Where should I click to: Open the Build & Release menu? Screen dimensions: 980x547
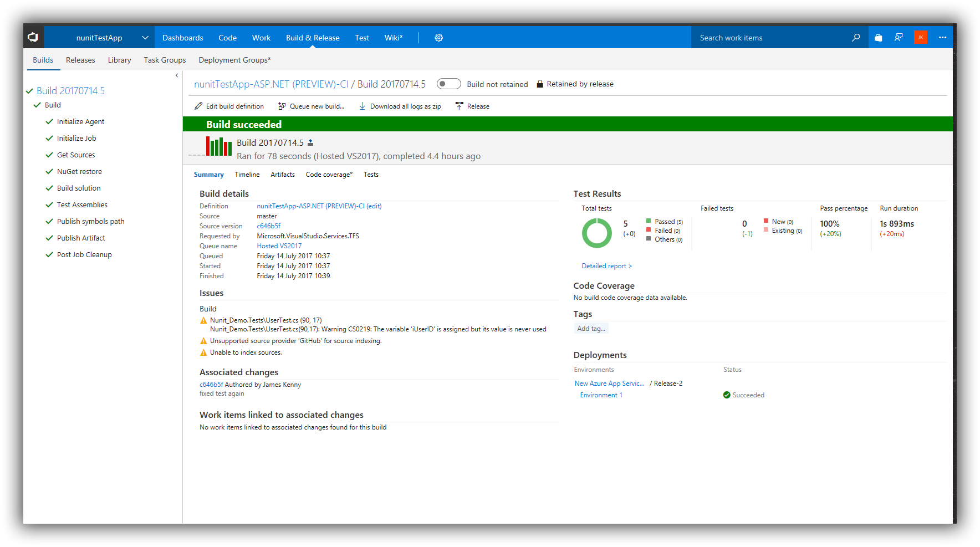tap(313, 38)
